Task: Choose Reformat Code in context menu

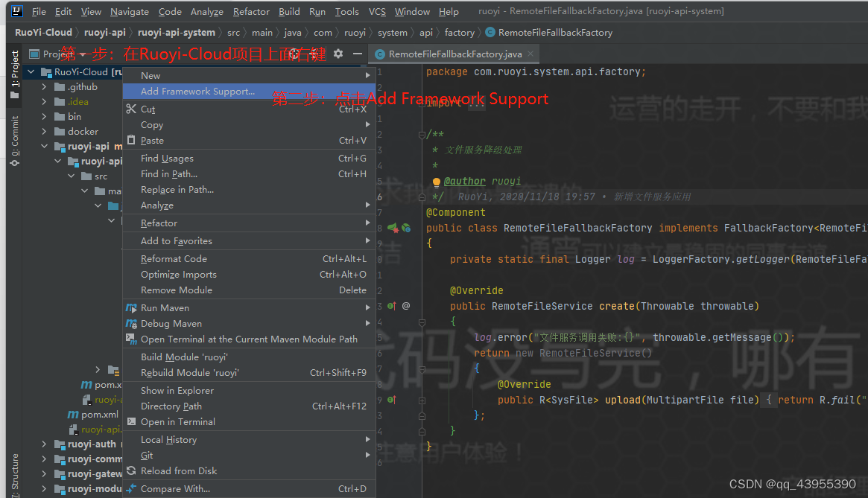Action: 249,258
